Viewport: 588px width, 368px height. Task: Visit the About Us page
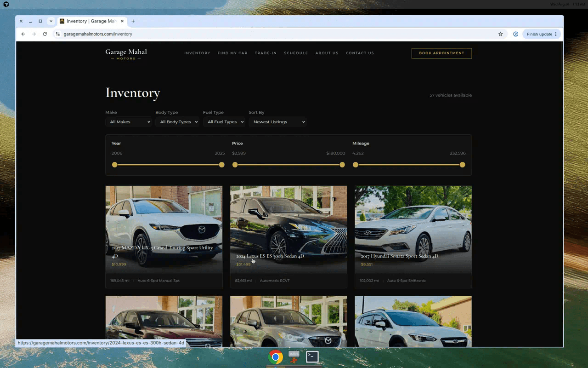click(x=327, y=53)
